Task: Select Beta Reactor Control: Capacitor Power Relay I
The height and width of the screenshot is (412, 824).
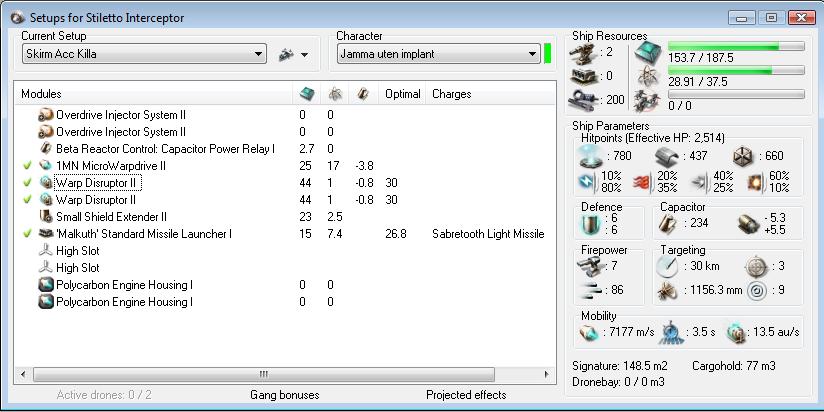Action: (x=284, y=149)
